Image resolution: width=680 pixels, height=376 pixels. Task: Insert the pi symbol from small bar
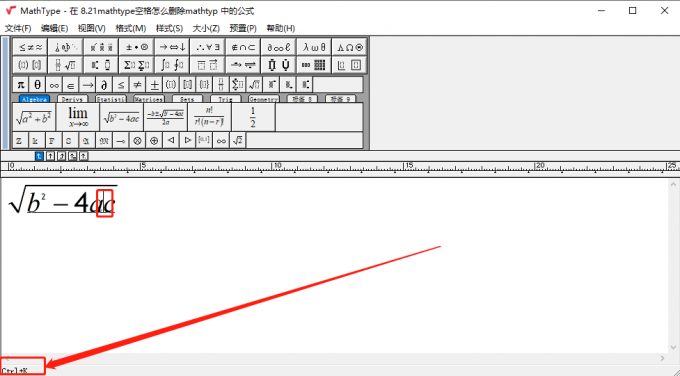(21, 84)
